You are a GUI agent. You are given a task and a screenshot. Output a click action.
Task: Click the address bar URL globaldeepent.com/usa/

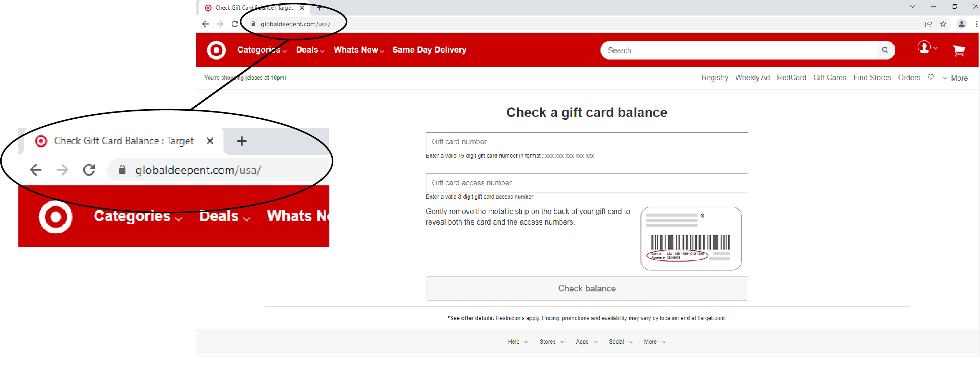(x=295, y=24)
